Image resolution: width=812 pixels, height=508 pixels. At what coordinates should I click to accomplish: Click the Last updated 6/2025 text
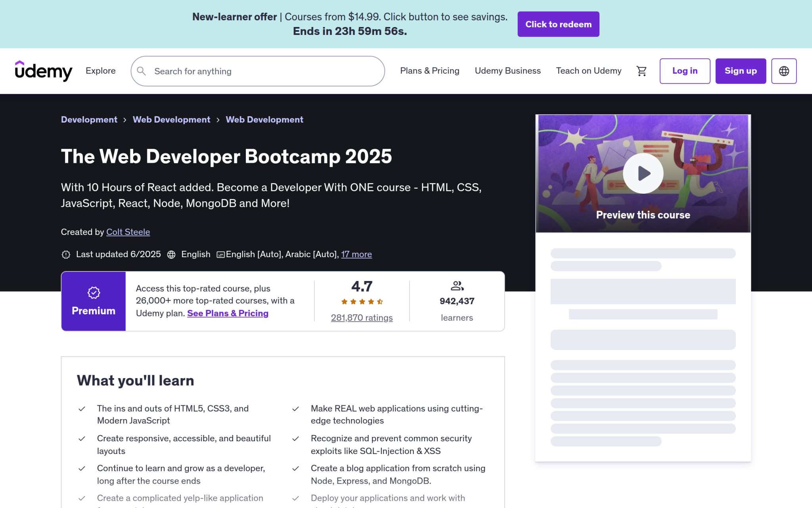(x=118, y=254)
